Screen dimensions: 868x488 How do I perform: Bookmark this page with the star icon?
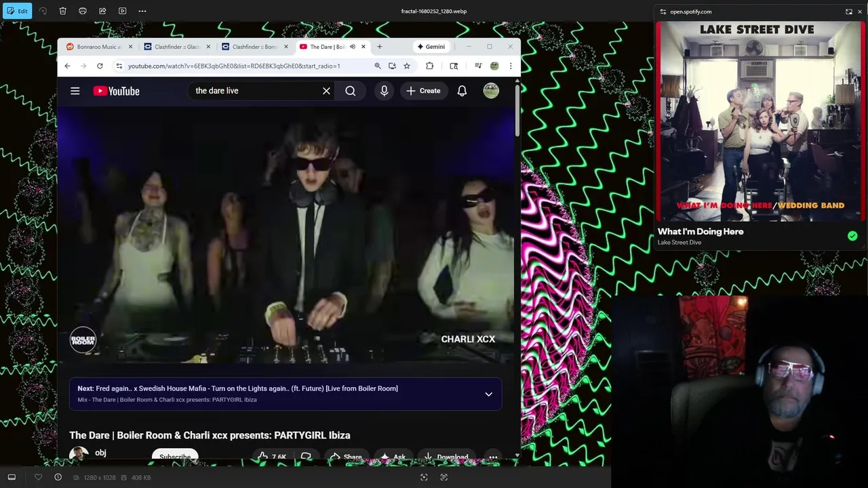pos(407,66)
